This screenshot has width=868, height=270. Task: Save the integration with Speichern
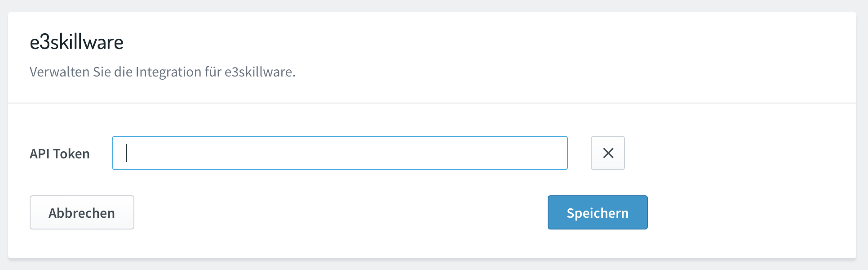(598, 212)
